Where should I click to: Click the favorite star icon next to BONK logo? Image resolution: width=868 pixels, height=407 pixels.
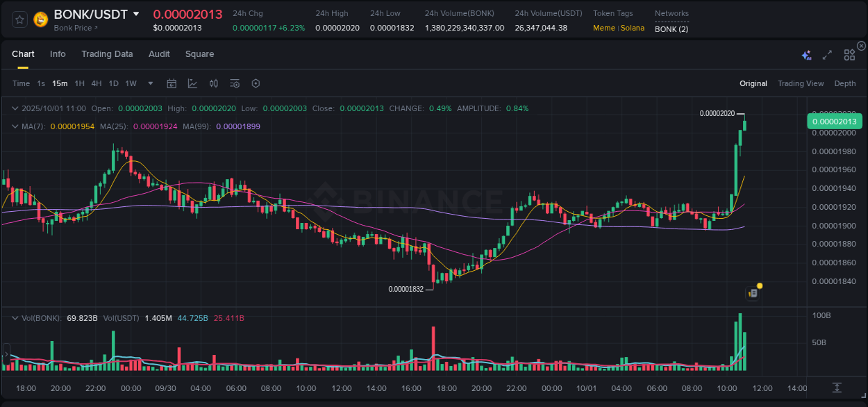point(19,19)
